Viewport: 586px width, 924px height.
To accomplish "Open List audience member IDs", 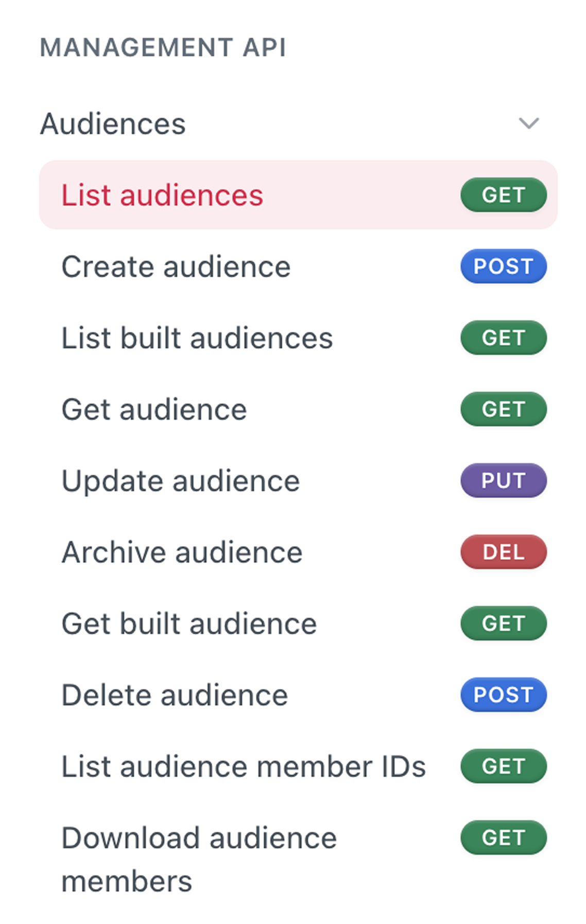I will pyautogui.click(x=298, y=766).
